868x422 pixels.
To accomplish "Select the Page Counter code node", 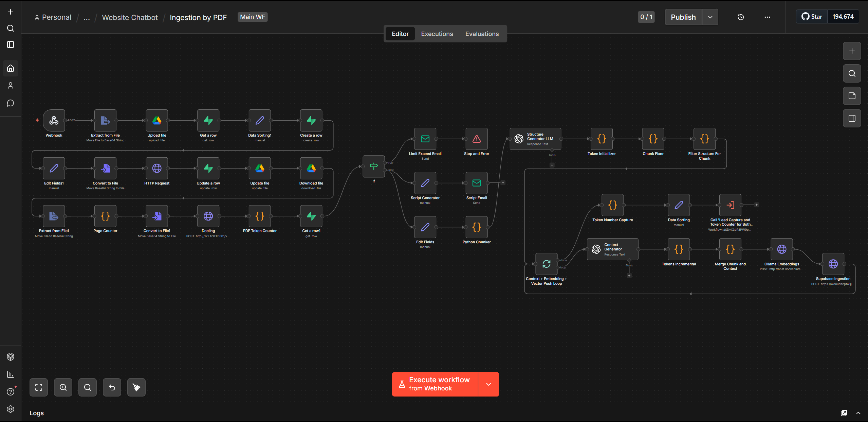I will [105, 216].
